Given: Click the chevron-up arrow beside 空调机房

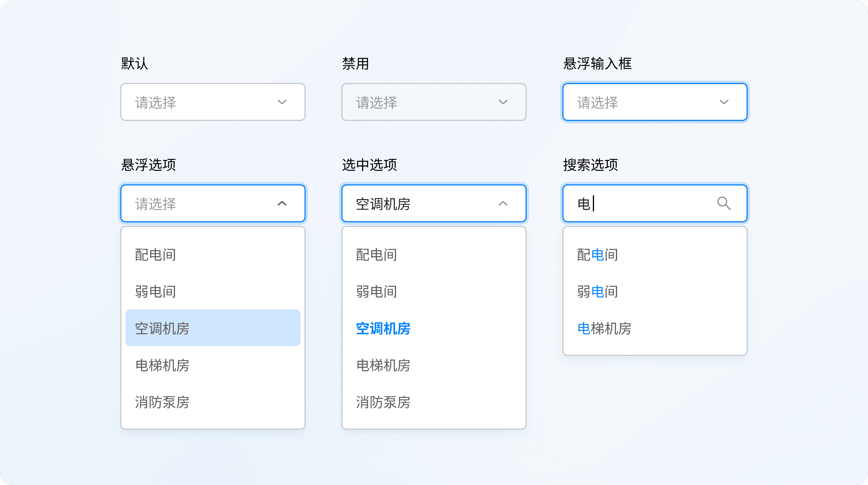Looking at the screenshot, I should [503, 203].
